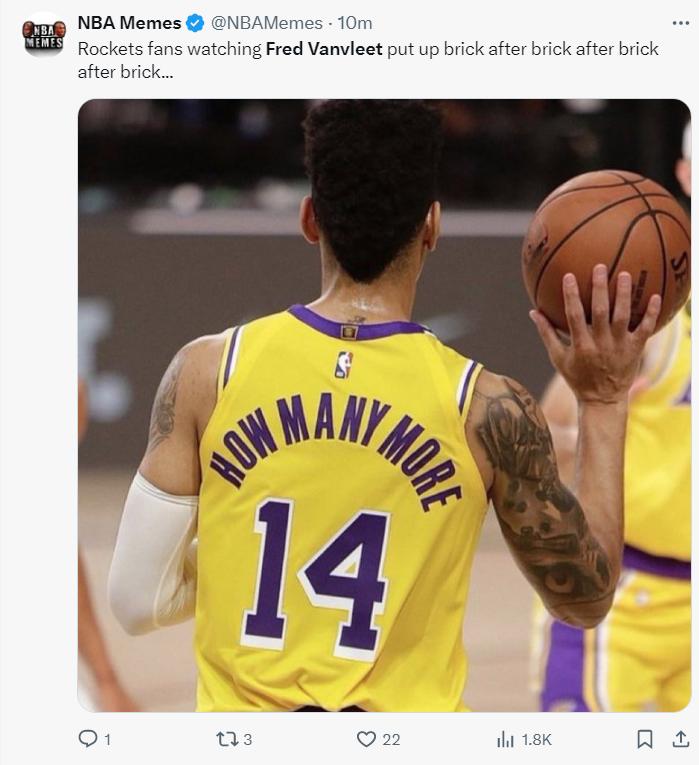This screenshot has width=699, height=765.
Task: Share the tweet via upload arrow icon
Action: tap(680, 739)
